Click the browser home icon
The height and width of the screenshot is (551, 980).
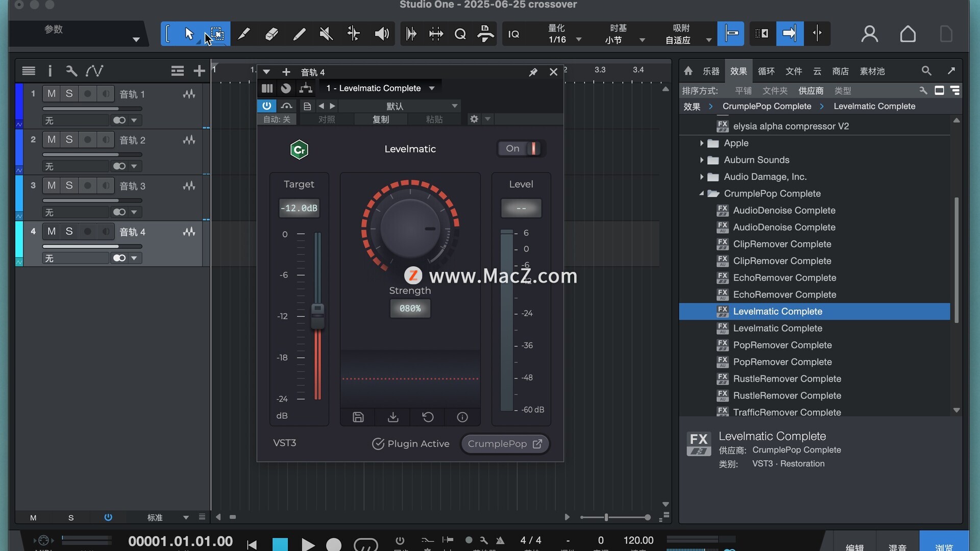pyautogui.click(x=688, y=71)
